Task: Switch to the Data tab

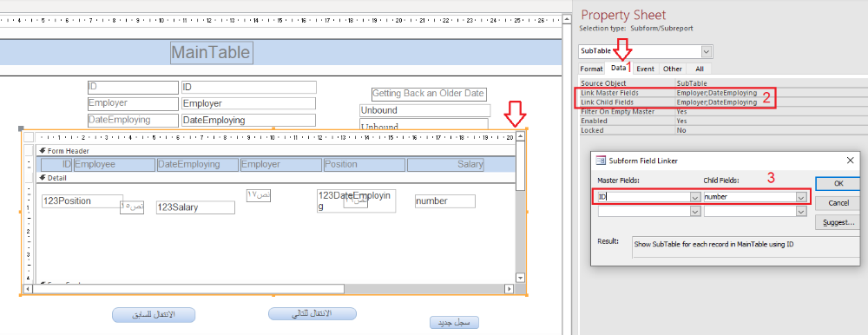Action: click(618, 68)
